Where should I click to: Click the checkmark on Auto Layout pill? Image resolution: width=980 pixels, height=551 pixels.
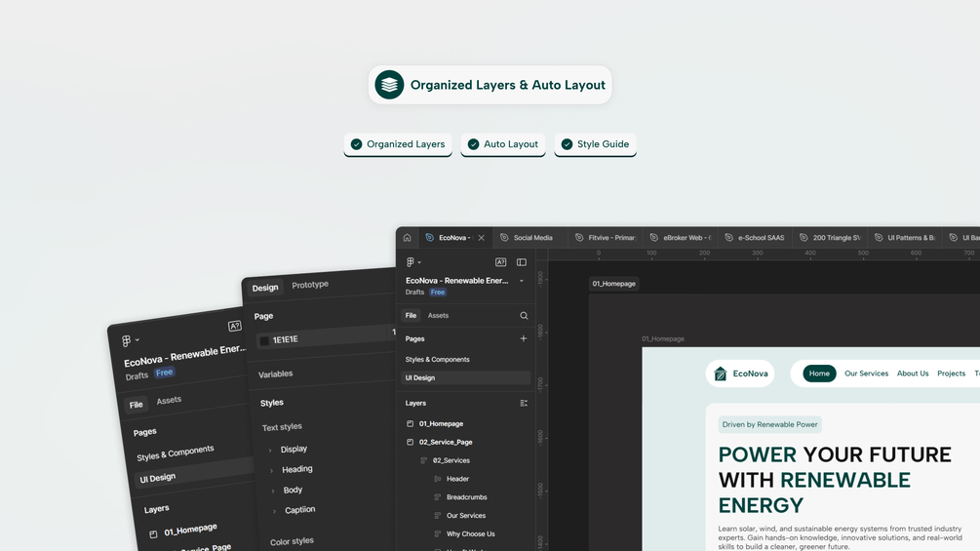[x=473, y=144]
